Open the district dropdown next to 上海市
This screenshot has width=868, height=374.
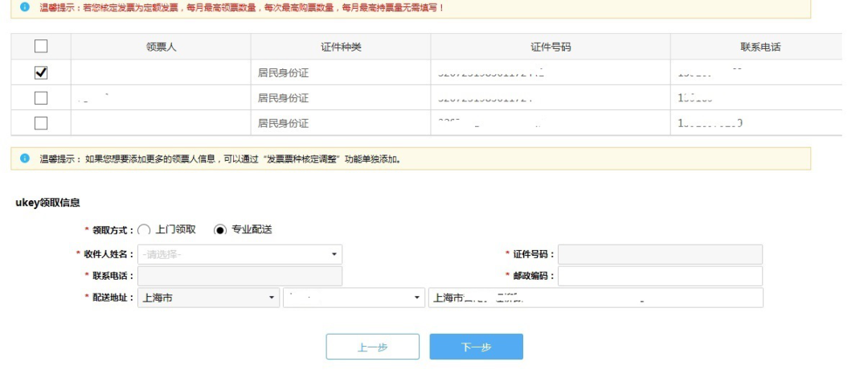click(x=354, y=298)
